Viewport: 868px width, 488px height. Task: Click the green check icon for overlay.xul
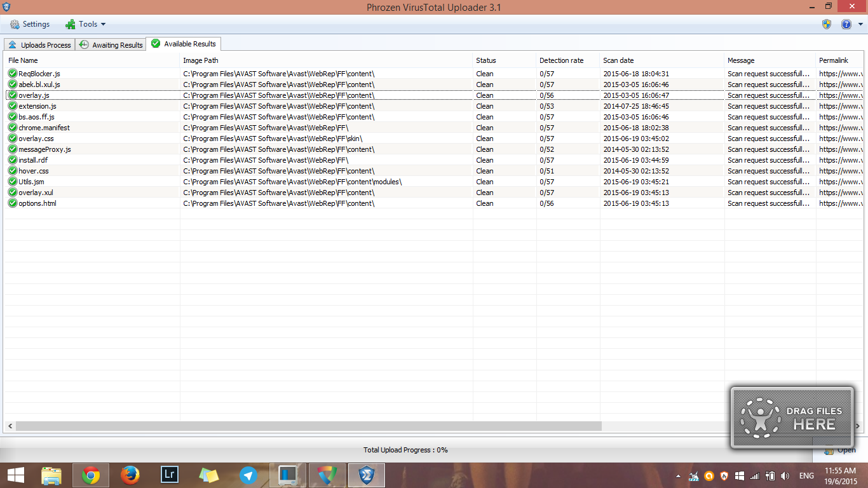(x=12, y=193)
